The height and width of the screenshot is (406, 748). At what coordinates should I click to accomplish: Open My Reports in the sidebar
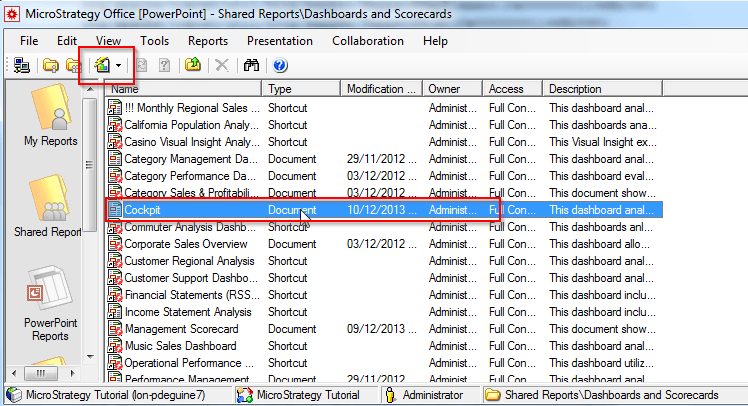click(51, 115)
